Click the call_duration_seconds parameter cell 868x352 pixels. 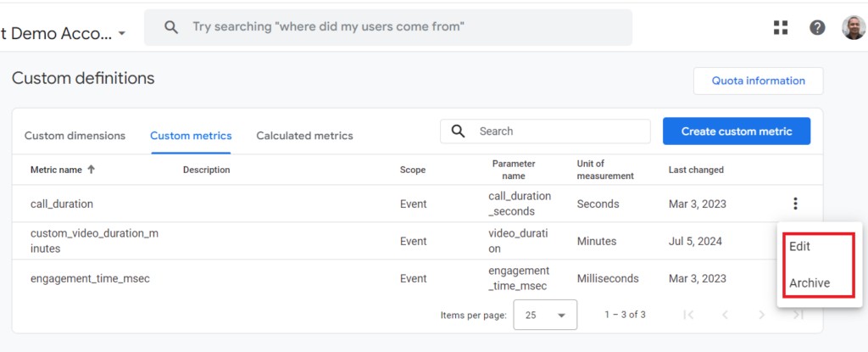point(520,204)
